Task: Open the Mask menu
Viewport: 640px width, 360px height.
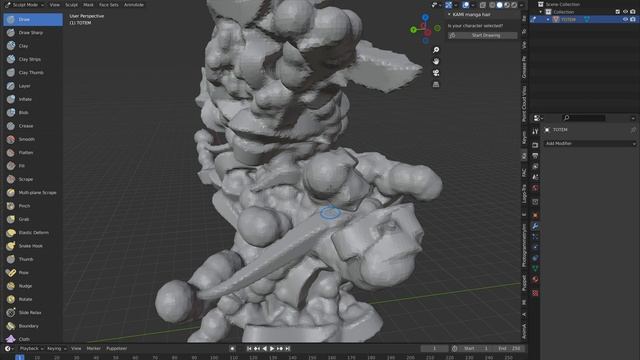Action: [88, 5]
